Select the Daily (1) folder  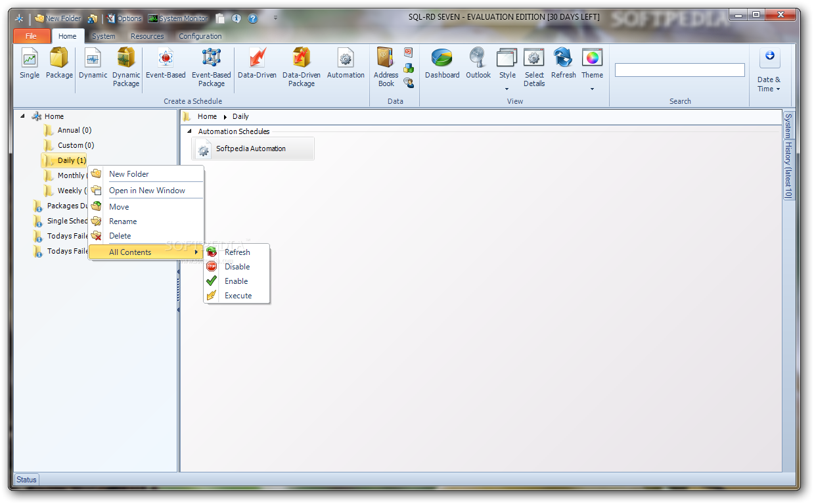pyautogui.click(x=64, y=160)
